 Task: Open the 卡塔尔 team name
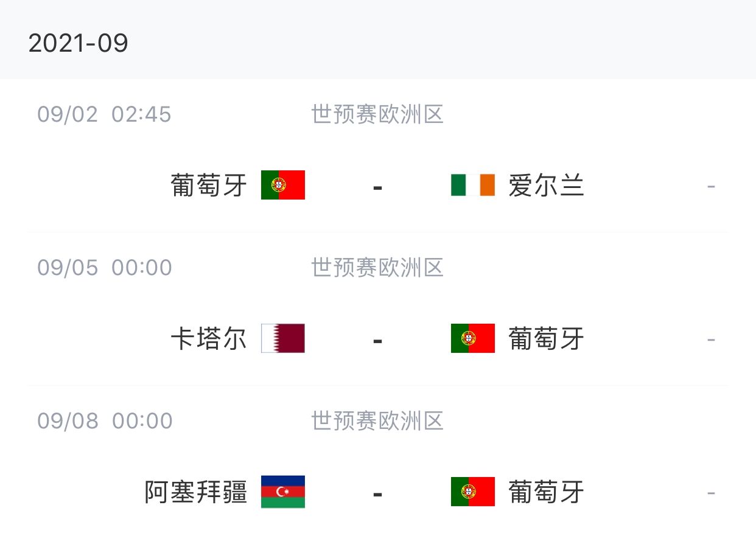click(209, 338)
